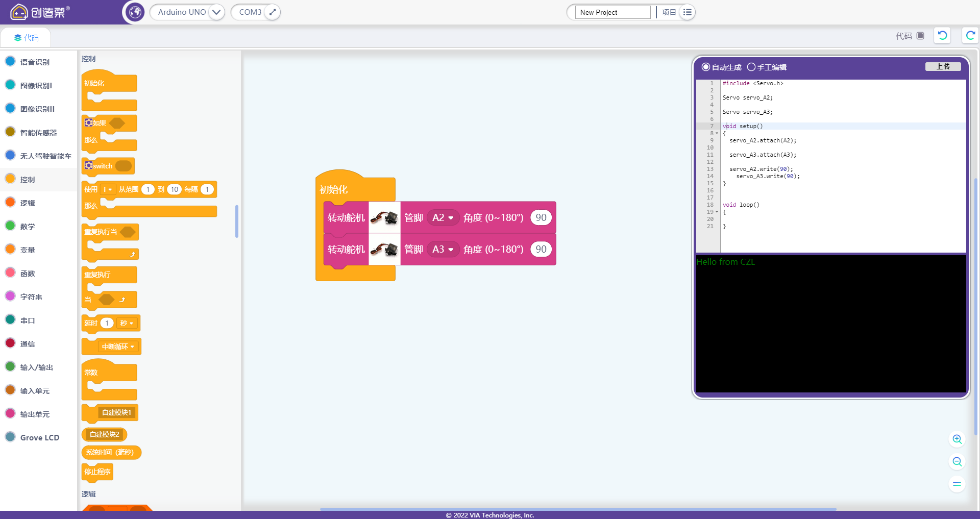Click the undo arrow icon
This screenshot has width=980, height=519.
click(942, 36)
